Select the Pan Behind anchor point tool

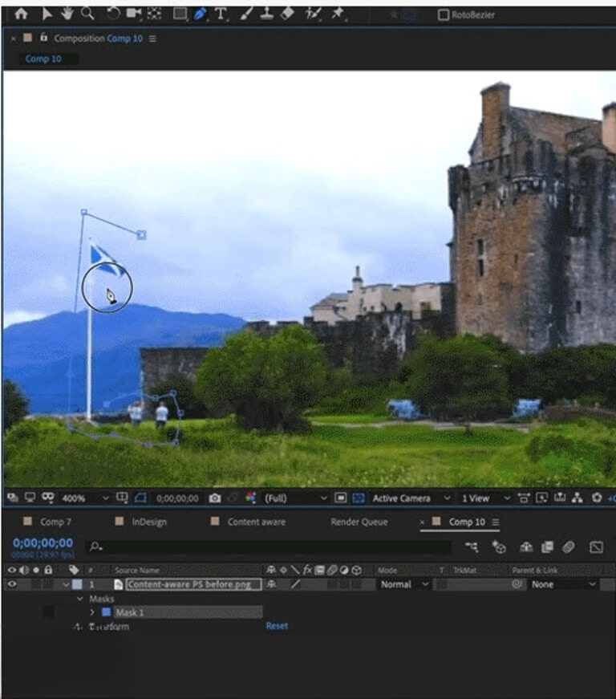pyautogui.click(x=154, y=14)
